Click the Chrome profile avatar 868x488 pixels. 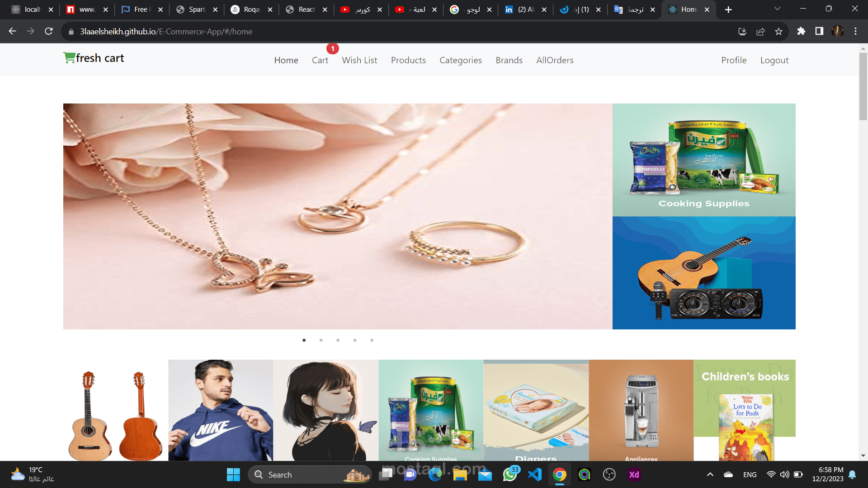(837, 31)
